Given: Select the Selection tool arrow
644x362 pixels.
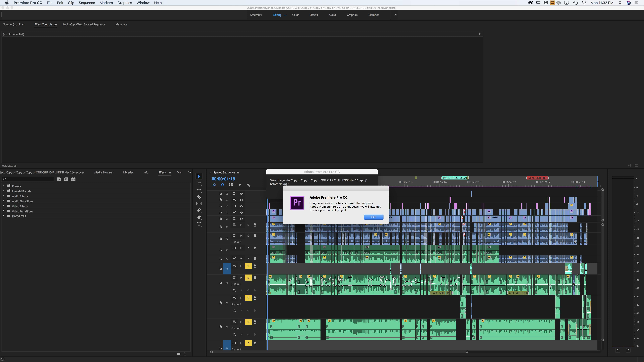Looking at the screenshot, I should pyautogui.click(x=199, y=176).
